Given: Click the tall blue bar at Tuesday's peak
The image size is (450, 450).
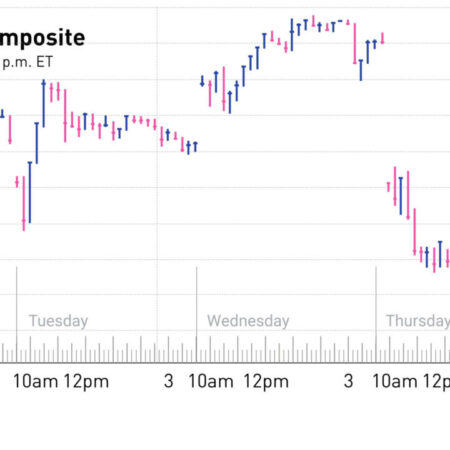Looking at the screenshot, I should pos(44,104).
